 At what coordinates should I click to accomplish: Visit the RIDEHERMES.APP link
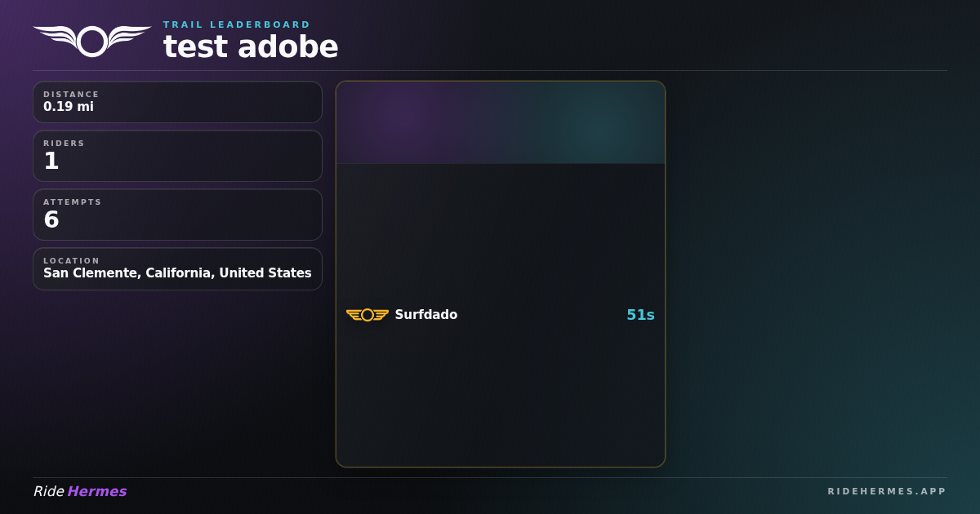click(887, 491)
